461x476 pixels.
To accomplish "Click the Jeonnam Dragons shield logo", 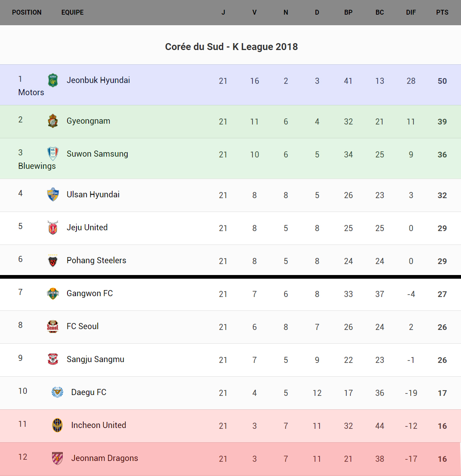I will pyautogui.click(x=57, y=458).
